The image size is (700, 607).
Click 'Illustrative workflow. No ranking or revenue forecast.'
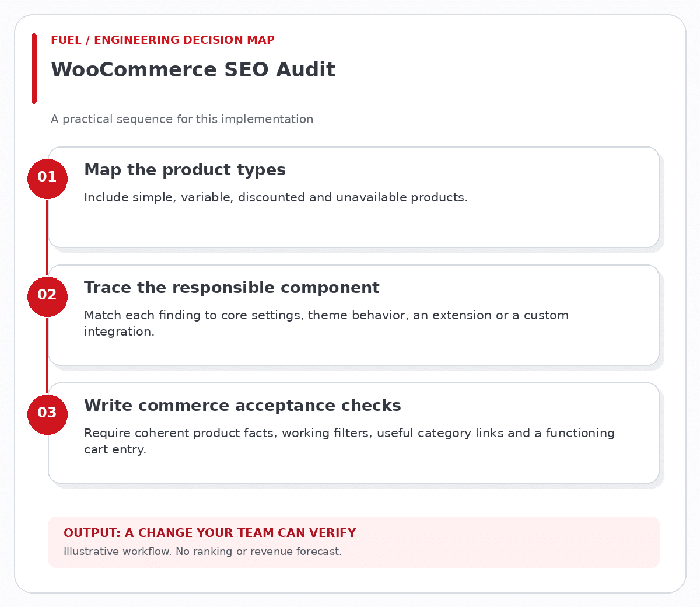pyautogui.click(x=202, y=552)
